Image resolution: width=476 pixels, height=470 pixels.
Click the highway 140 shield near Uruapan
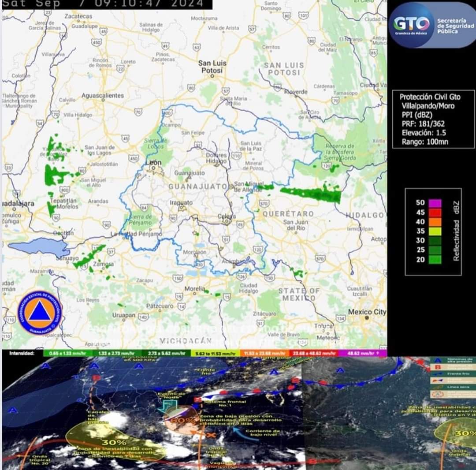143,317
